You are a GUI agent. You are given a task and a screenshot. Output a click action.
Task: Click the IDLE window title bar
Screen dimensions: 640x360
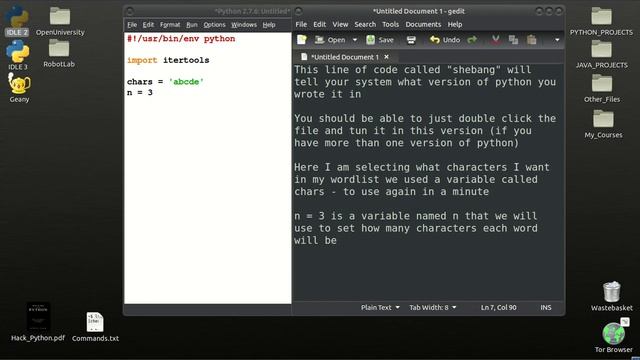click(208, 11)
